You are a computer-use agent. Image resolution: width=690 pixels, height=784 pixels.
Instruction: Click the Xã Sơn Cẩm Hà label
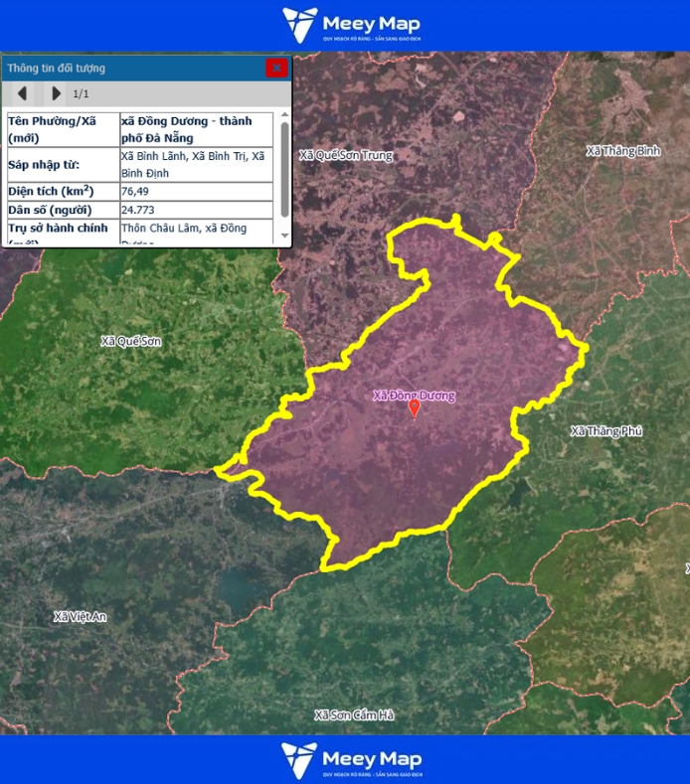point(354,715)
